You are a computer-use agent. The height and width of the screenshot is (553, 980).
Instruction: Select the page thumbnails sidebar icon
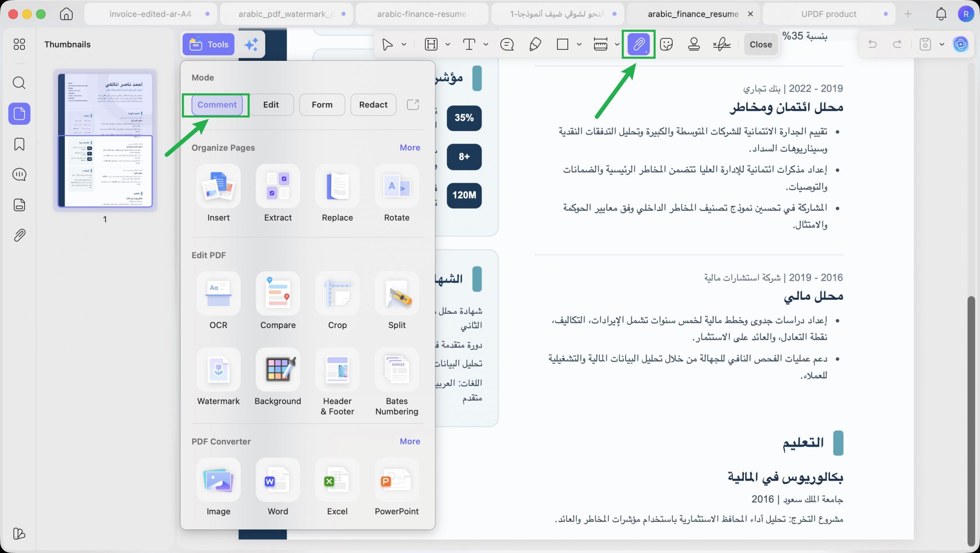click(19, 114)
